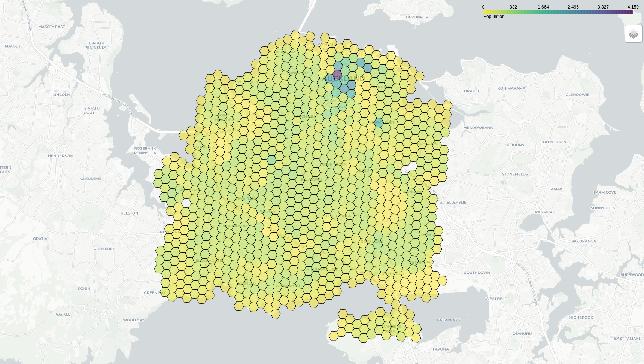Select the Favona suburb label
644x364 pixels.
(x=441, y=349)
